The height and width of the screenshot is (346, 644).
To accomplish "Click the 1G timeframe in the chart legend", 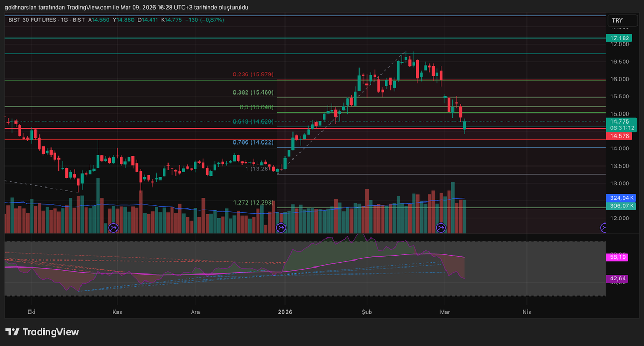I will coord(64,20).
